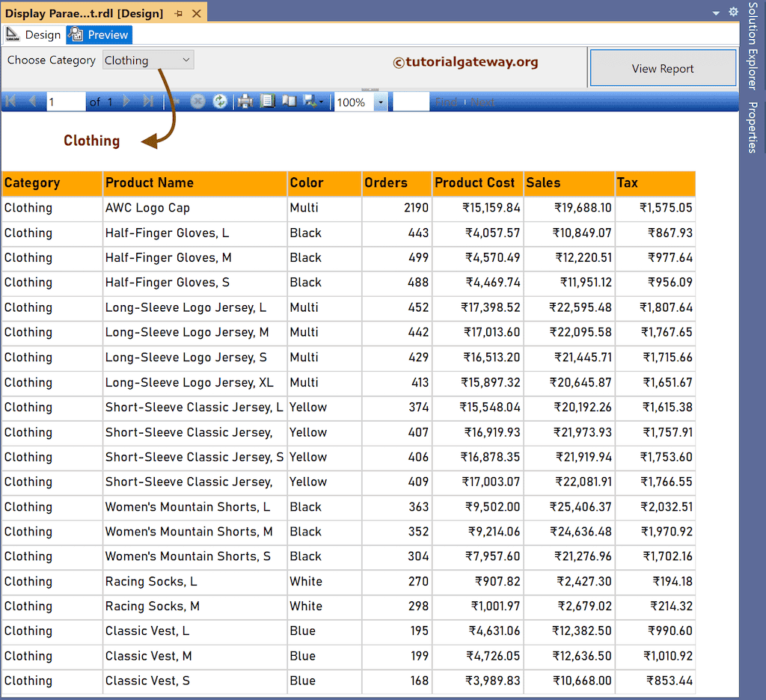This screenshot has height=700, width=766.
Task: Open the zoom level dropdown
Action: pos(380,102)
